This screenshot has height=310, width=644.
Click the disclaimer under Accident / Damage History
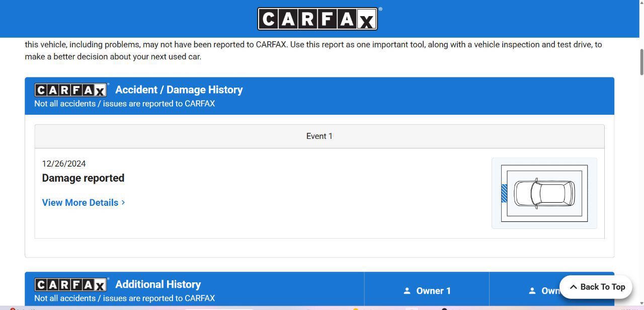(x=124, y=104)
